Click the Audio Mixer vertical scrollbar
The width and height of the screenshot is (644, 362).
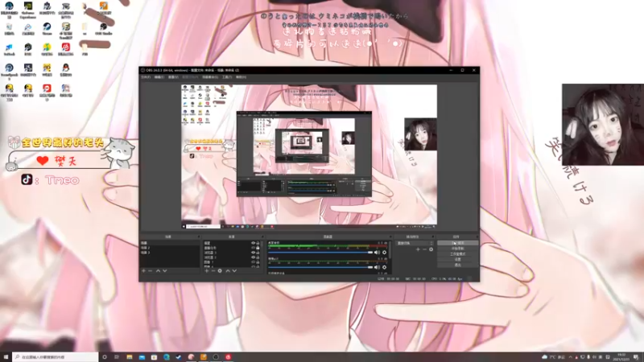(x=390, y=250)
